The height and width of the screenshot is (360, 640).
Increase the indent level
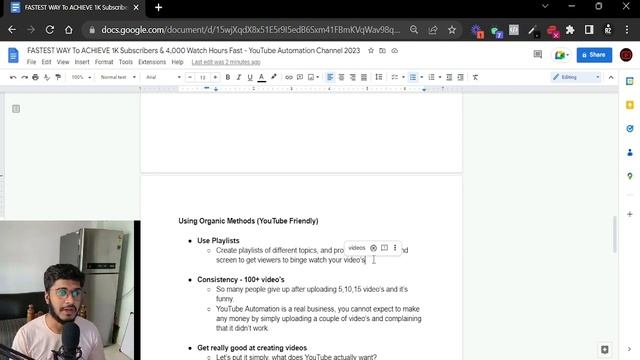[460, 77]
